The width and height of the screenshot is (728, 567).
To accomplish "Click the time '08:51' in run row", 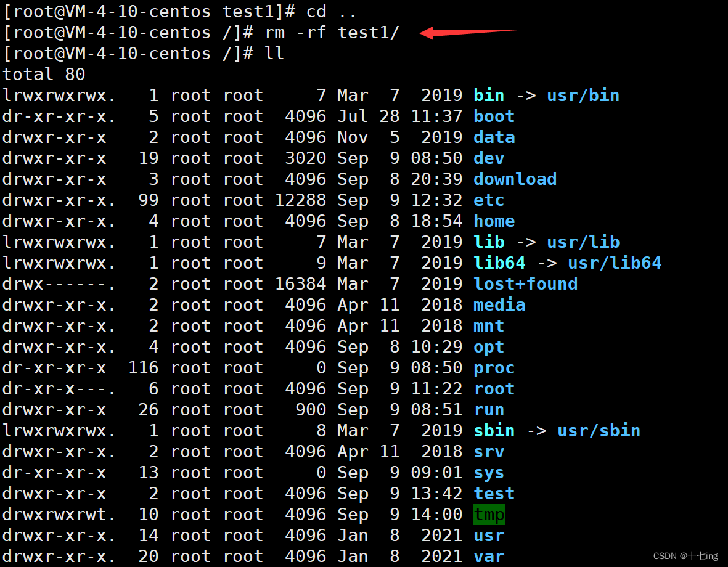I will [436, 410].
